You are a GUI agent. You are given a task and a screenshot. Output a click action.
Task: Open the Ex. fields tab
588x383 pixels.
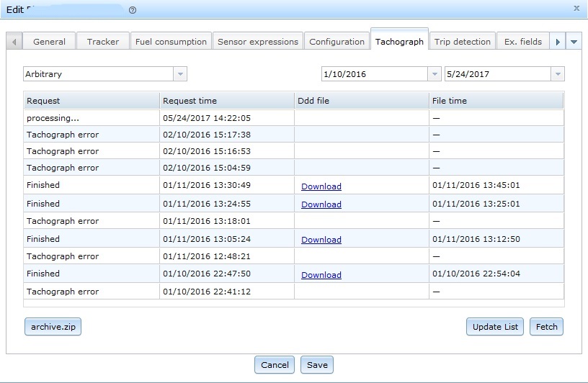coord(523,42)
